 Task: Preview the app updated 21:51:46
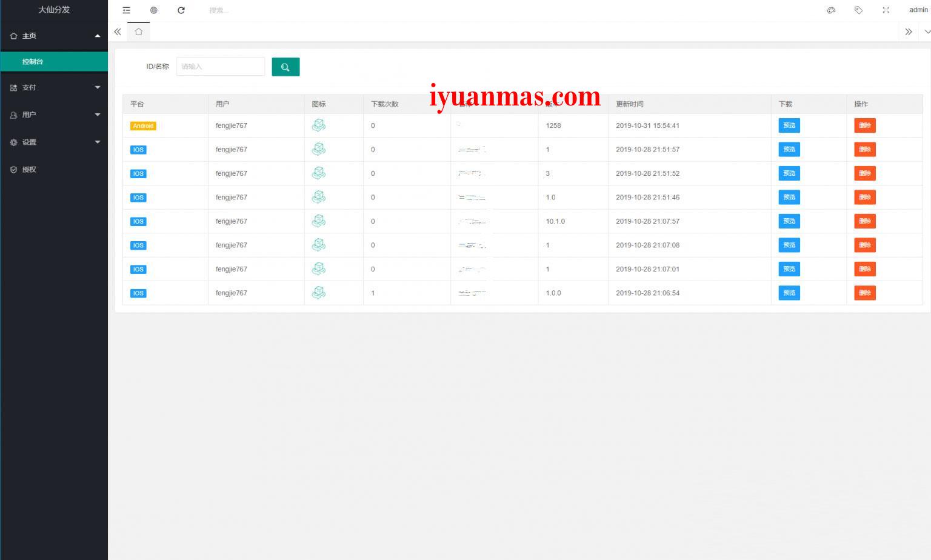click(789, 197)
